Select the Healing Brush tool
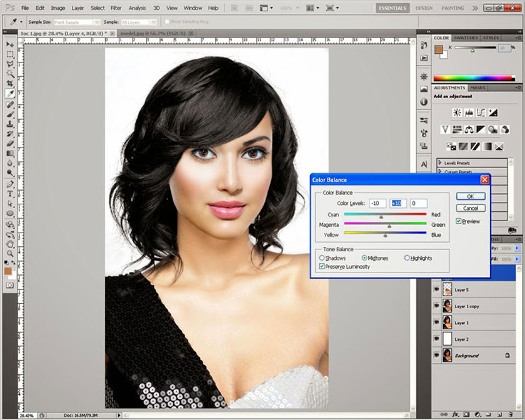525x420 pixels. tap(10, 104)
